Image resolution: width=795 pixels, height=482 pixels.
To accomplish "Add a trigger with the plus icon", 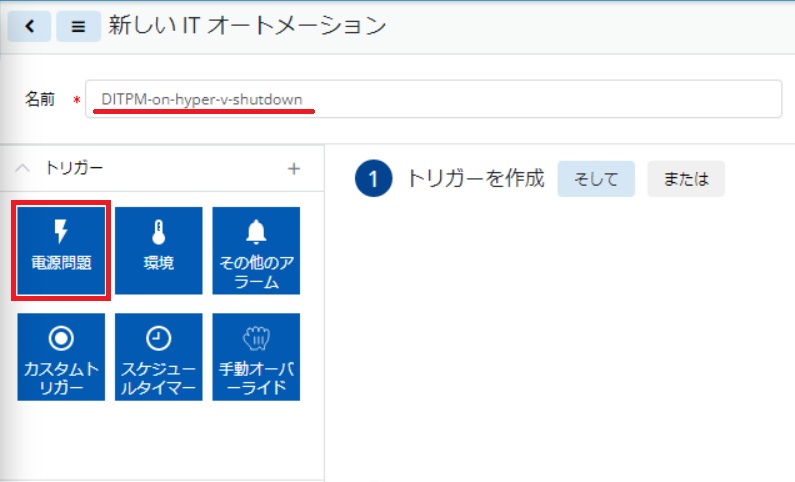I will (294, 169).
